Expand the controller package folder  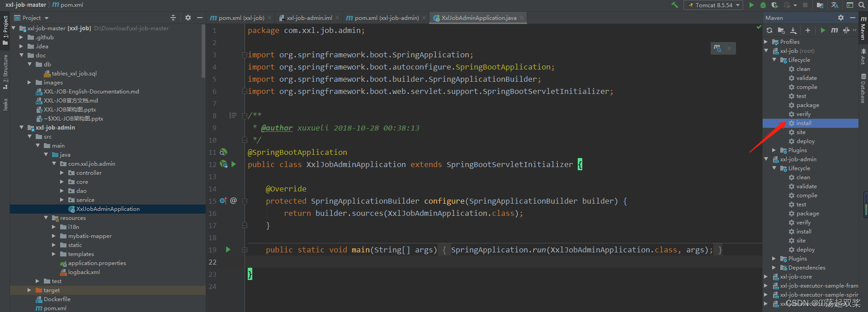pos(62,173)
